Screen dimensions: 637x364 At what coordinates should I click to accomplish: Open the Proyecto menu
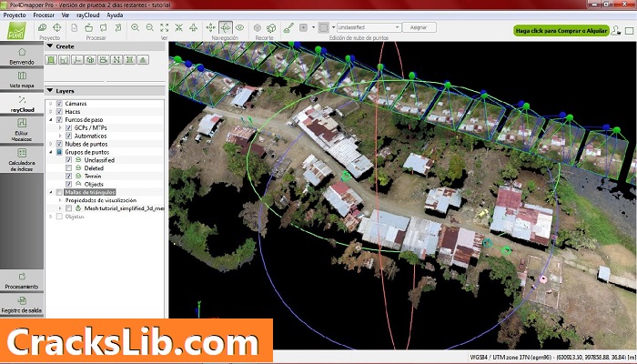click(15, 15)
